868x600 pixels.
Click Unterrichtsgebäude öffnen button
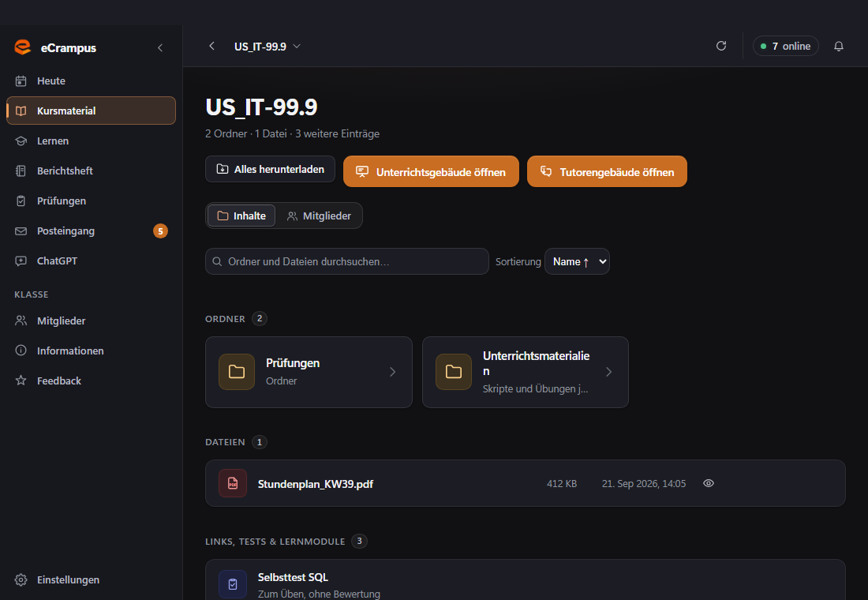tap(431, 172)
